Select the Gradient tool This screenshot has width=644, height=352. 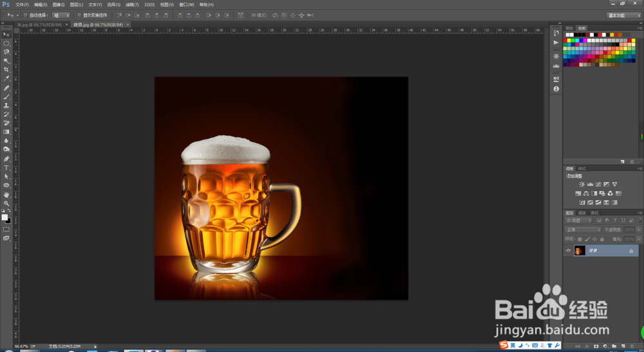click(6, 132)
